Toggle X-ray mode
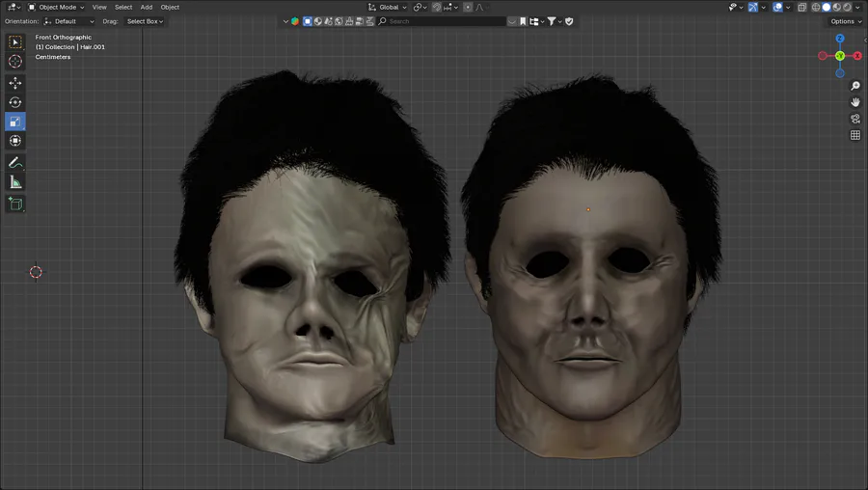868x490 pixels. click(x=802, y=7)
